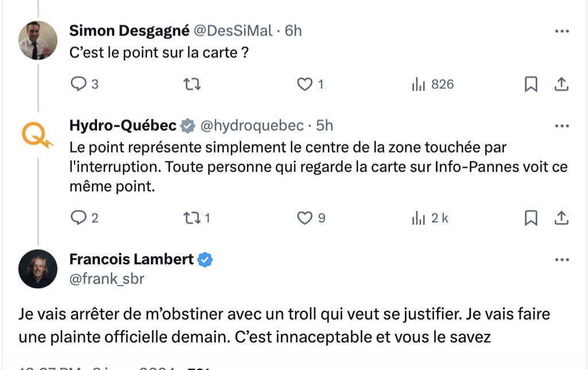Bookmark Hydro-Québec's tweet
The height and width of the screenshot is (370, 588).
(531, 218)
